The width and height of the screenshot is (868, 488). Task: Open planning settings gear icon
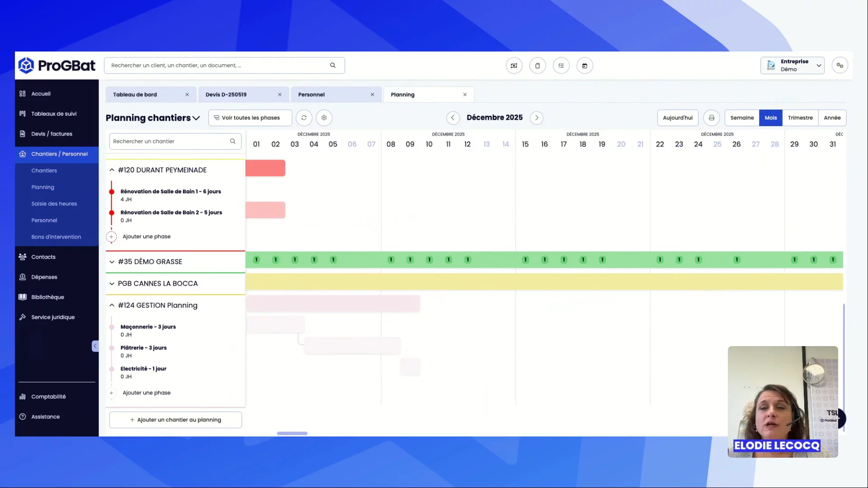pyautogui.click(x=324, y=118)
